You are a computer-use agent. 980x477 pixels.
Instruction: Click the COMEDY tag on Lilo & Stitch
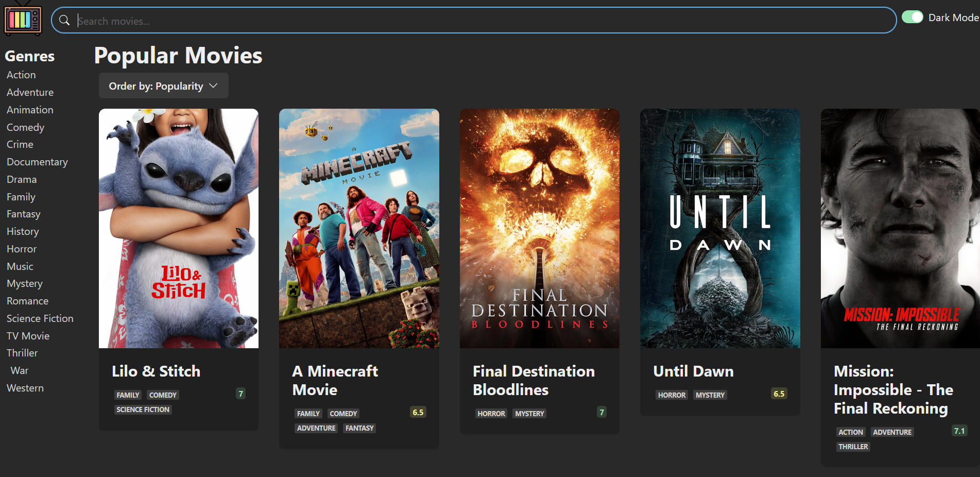163,395
